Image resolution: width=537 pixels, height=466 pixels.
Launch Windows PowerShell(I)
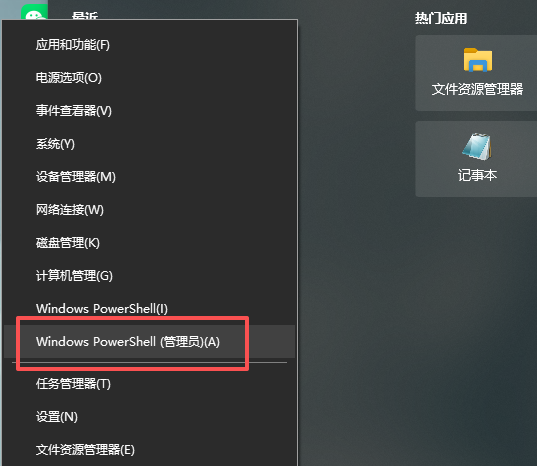pyautogui.click(x=150, y=308)
